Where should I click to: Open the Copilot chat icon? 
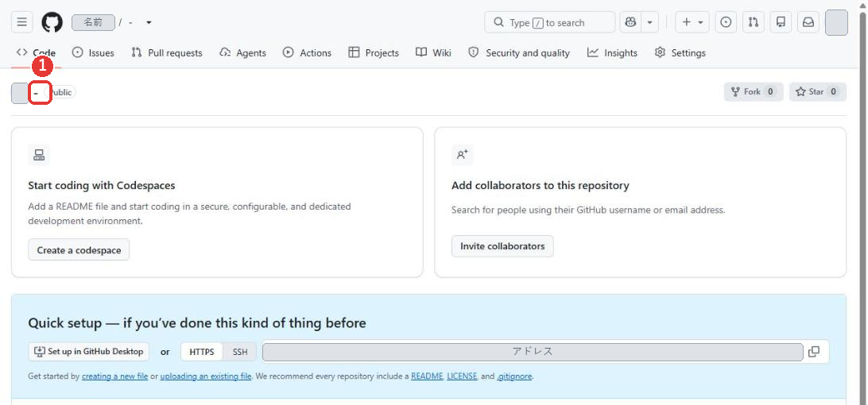point(630,22)
